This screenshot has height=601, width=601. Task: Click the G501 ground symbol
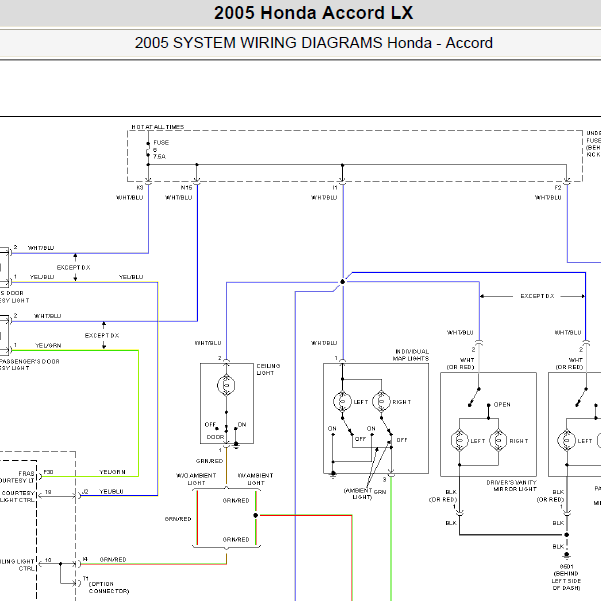[567, 556]
